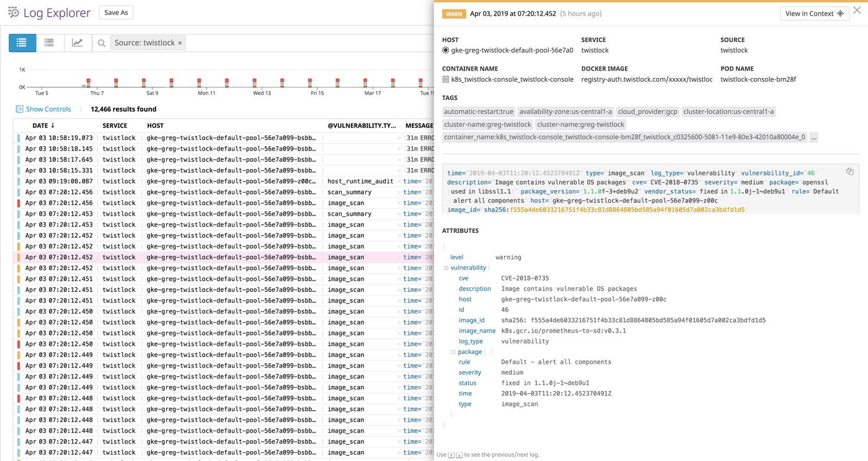The height and width of the screenshot is (461, 868).
Task: Click the container icon beside k8s_twistlock-console
Action: [445, 79]
